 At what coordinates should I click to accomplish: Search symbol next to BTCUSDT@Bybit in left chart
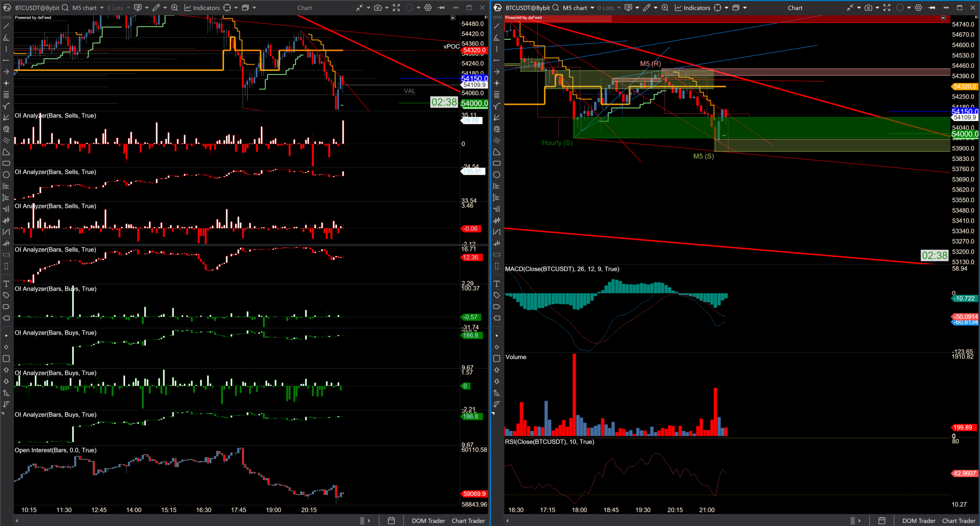tap(65, 8)
